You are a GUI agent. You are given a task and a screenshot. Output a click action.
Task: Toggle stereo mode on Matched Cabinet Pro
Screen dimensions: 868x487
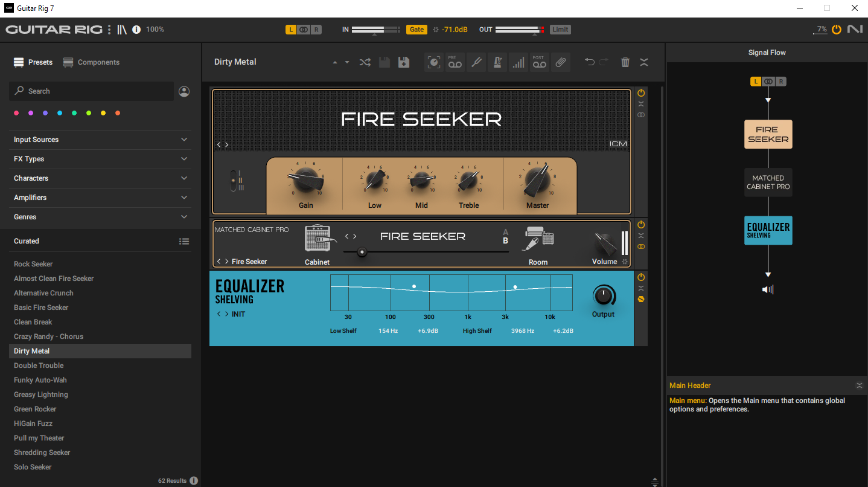pos(641,247)
